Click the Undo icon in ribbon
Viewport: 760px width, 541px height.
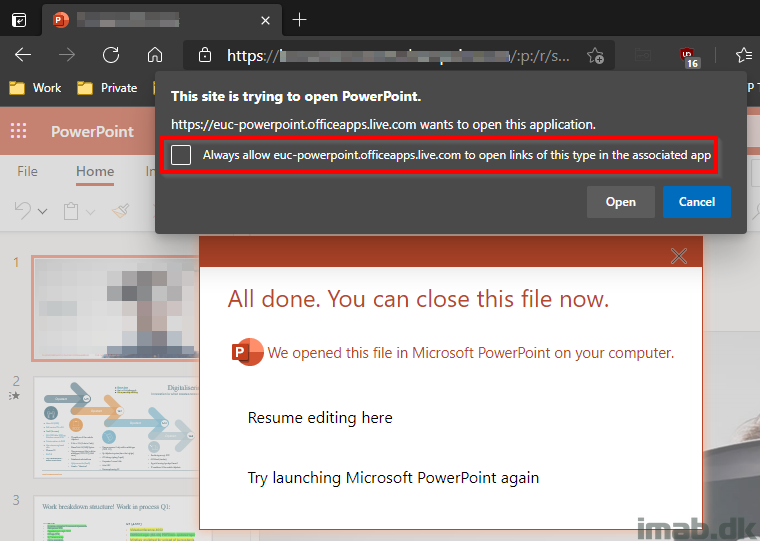[23, 211]
